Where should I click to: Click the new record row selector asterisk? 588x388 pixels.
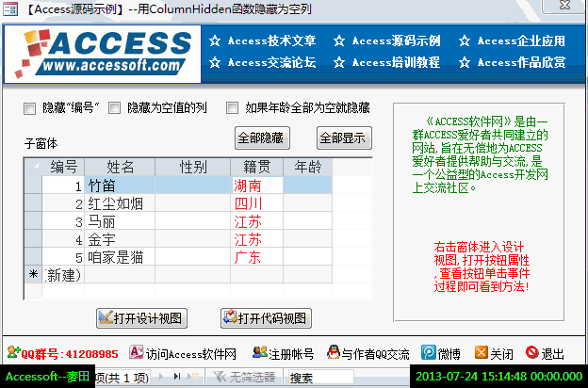(x=33, y=275)
